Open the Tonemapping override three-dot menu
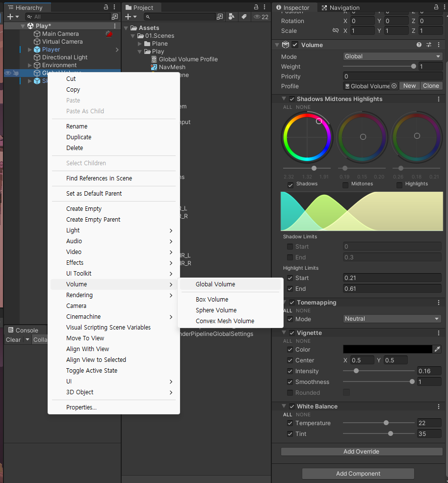 click(439, 303)
